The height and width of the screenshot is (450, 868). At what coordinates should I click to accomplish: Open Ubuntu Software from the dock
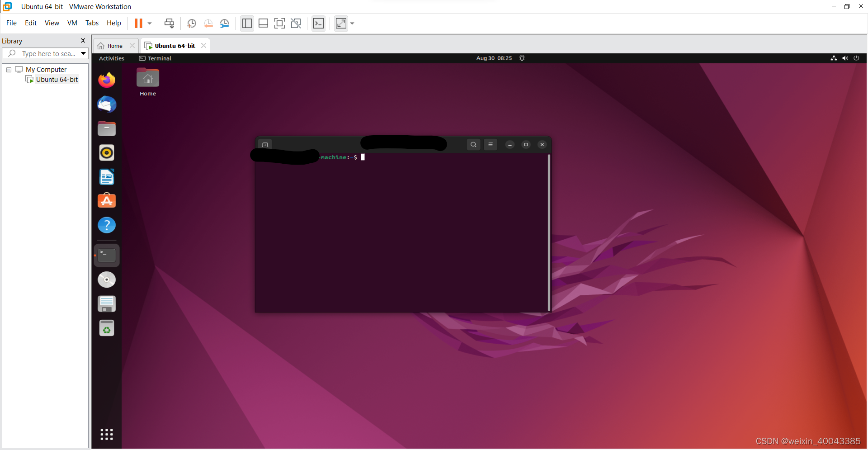click(106, 200)
